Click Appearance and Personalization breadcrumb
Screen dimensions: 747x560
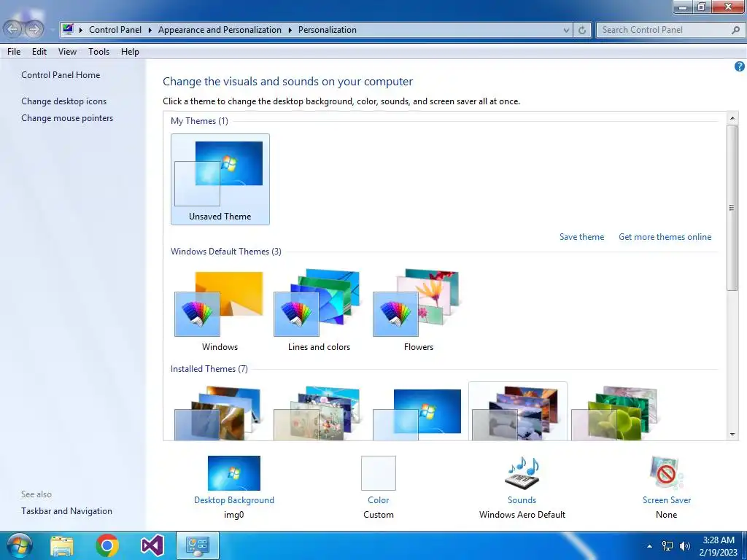220,29
